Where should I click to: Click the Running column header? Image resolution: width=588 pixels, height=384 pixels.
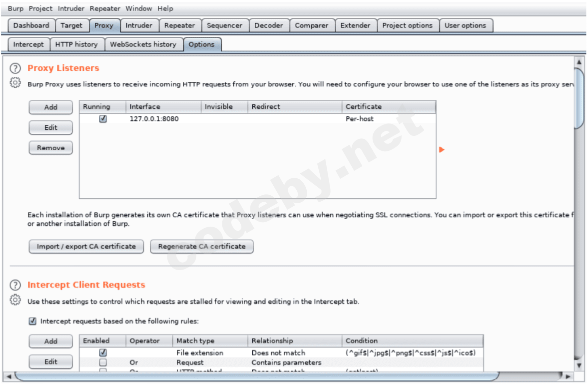pyautogui.click(x=102, y=106)
